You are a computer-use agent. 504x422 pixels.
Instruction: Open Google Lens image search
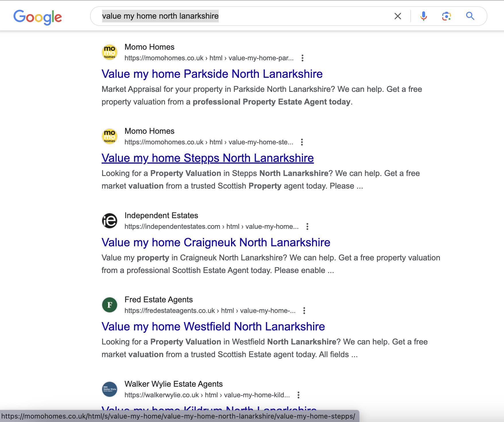pyautogui.click(x=446, y=16)
